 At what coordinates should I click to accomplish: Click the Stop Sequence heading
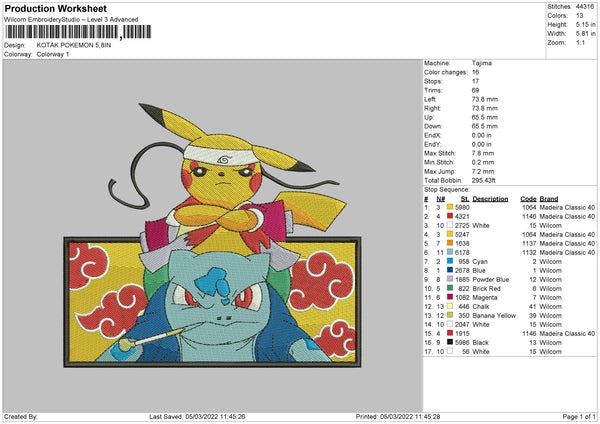(447, 190)
